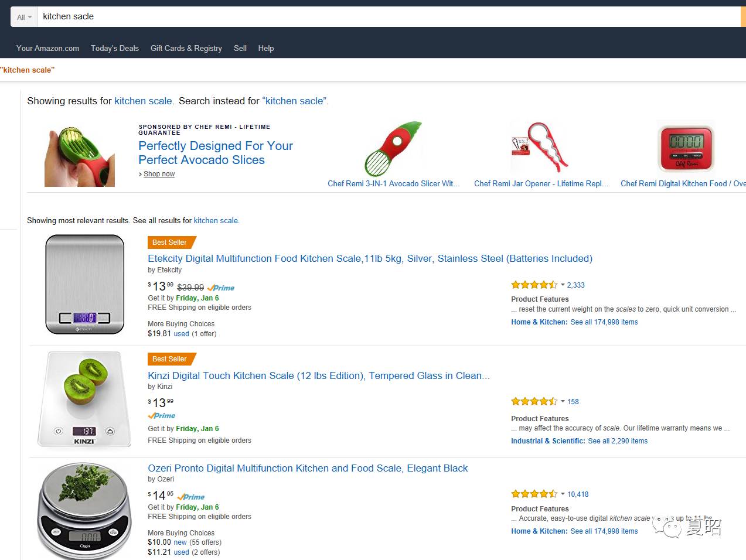Expand rating dropdown arrow for Ozeri scale
The width and height of the screenshot is (746, 560).
tap(563, 494)
